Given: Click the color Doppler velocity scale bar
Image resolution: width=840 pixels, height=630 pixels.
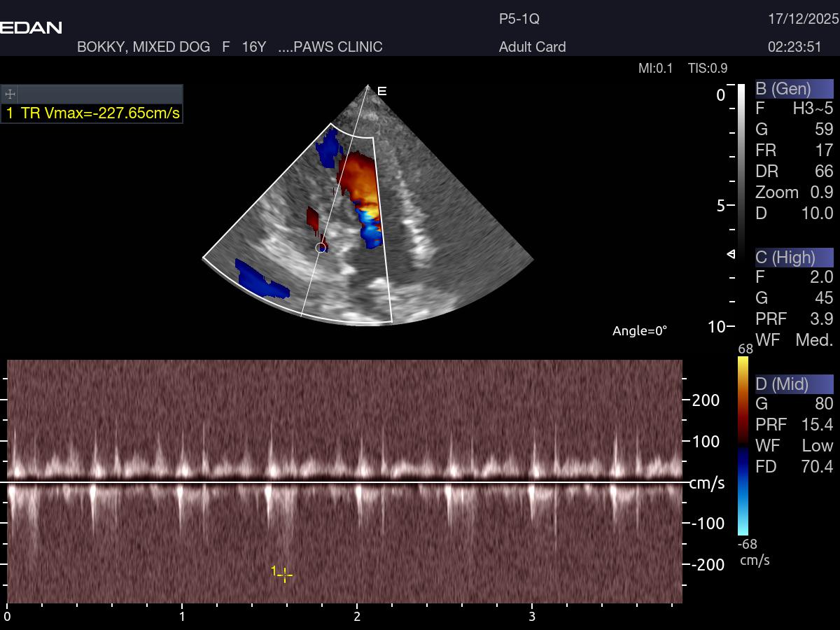Looking at the screenshot, I should click(x=743, y=445).
